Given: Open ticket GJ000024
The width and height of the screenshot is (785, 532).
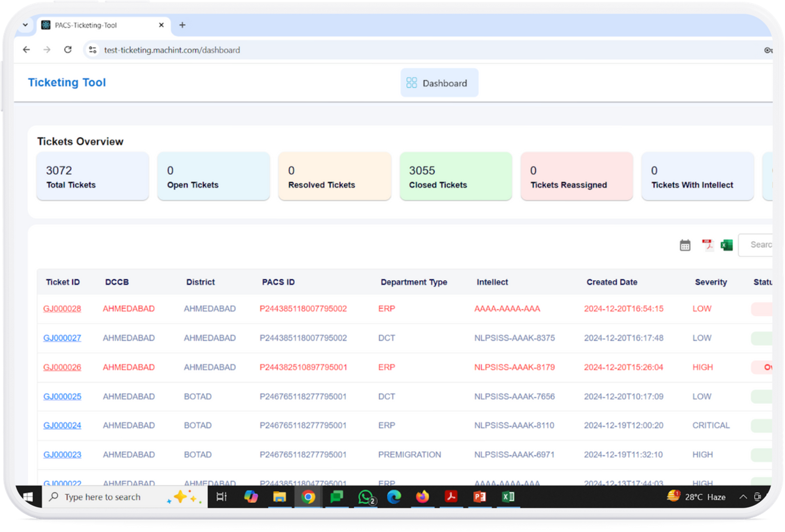Looking at the screenshot, I should (62, 425).
